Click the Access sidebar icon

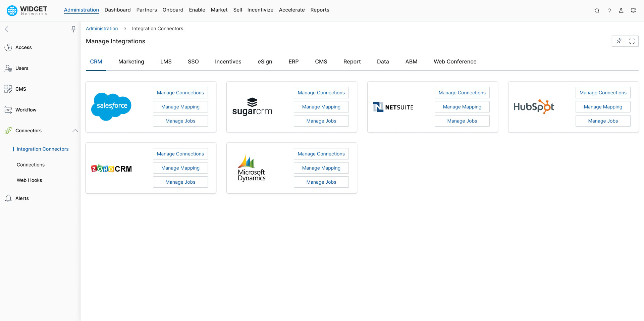pyautogui.click(x=8, y=47)
